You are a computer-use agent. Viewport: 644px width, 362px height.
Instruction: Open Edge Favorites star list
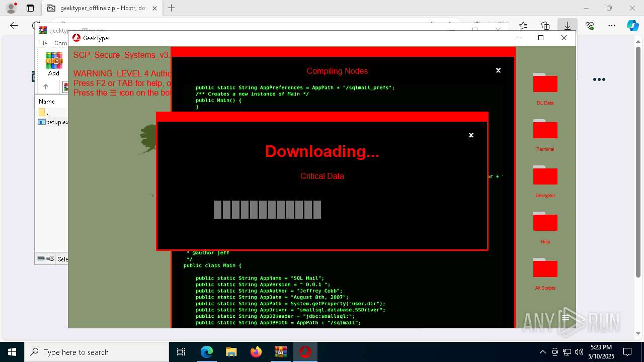[x=523, y=26]
